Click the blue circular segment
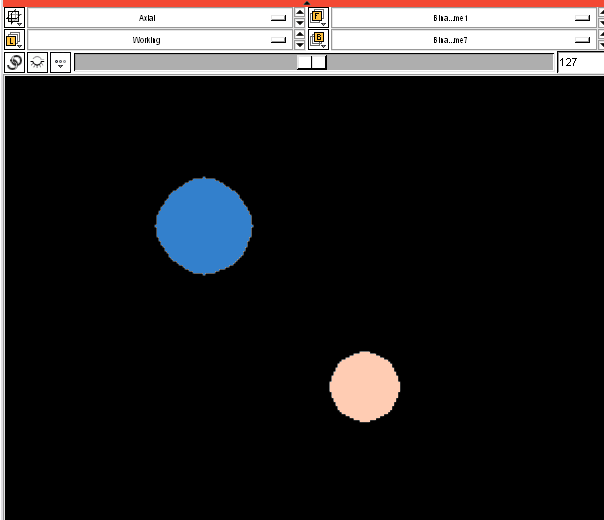 (x=204, y=226)
